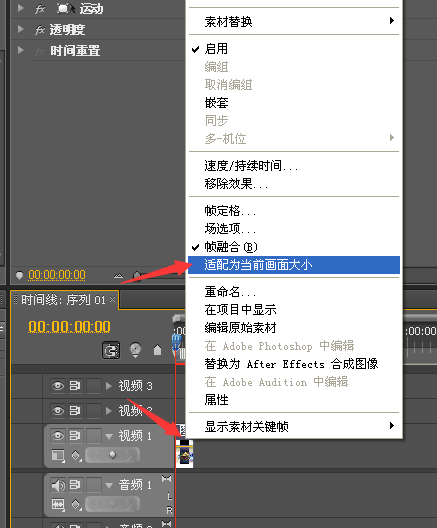This screenshot has width=437, height=528.
Task: Toggle sync lock for 视频 2 track
Action: (x=75, y=410)
